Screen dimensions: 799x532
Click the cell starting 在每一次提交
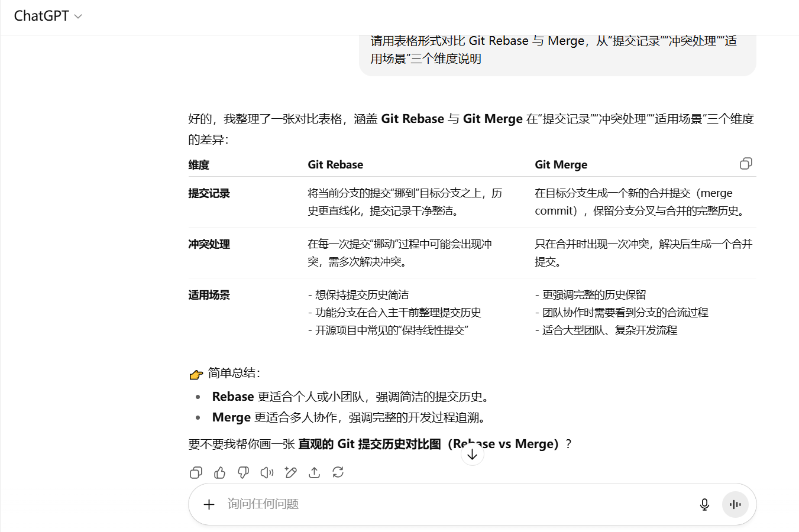[x=400, y=253]
